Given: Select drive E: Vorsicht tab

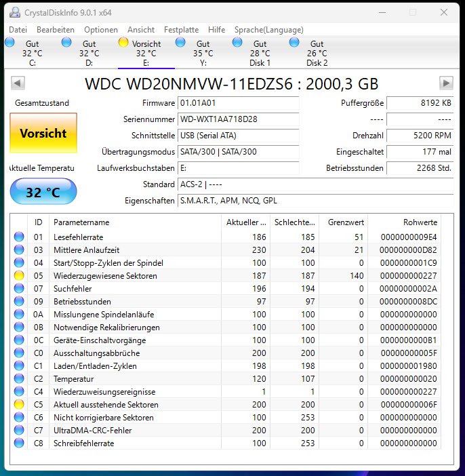Looking at the screenshot, I should point(146,52).
